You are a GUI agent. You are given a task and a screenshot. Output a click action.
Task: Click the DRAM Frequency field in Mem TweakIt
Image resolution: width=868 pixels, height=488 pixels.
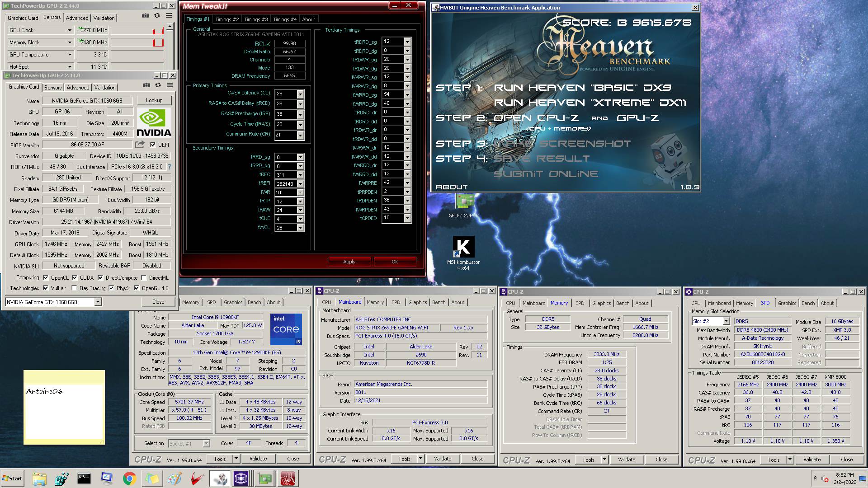[289, 76]
